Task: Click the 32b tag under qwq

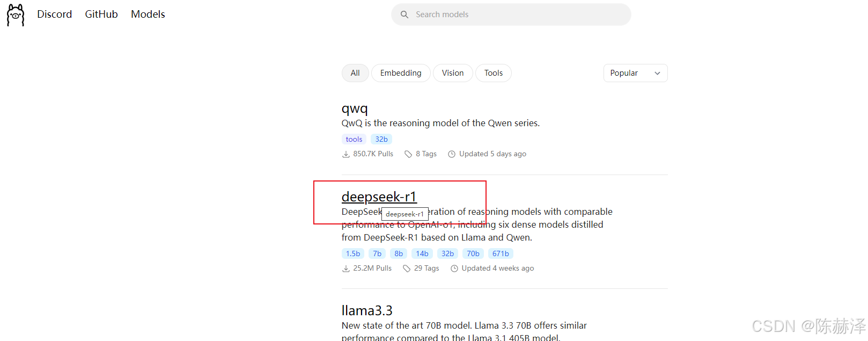Action: pos(381,139)
